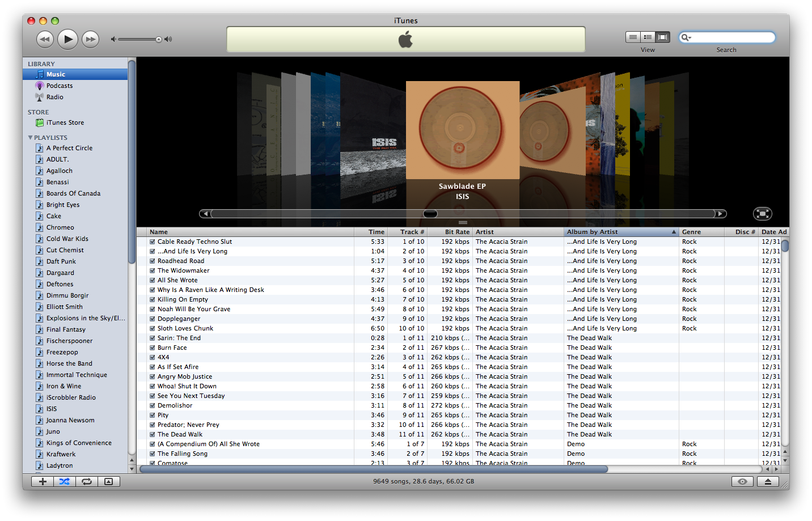Click the Next track fast-forward button

click(x=90, y=39)
